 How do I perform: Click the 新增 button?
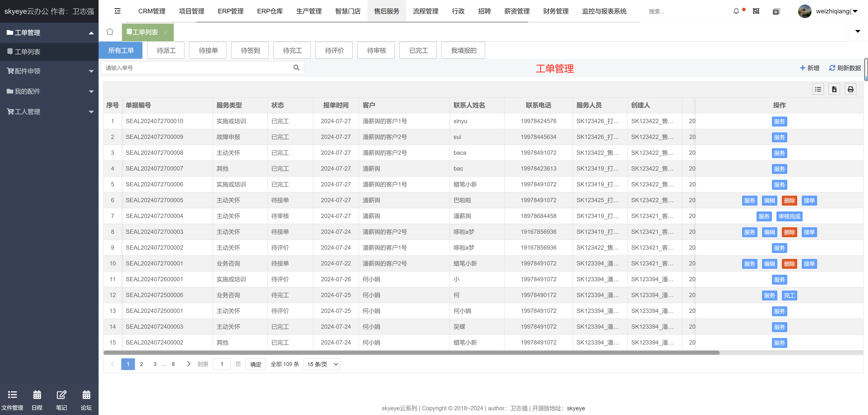809,68
